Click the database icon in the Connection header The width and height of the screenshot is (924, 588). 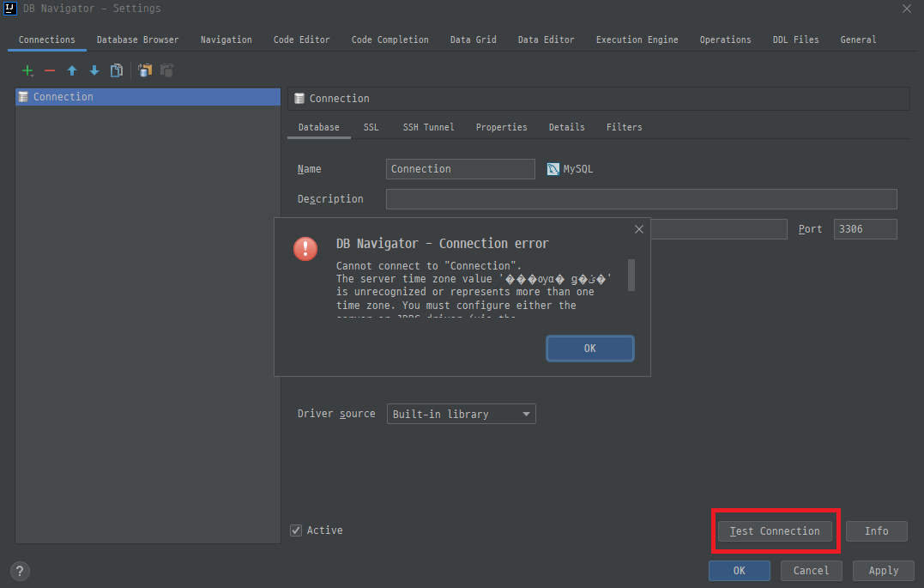coord(299,99)
